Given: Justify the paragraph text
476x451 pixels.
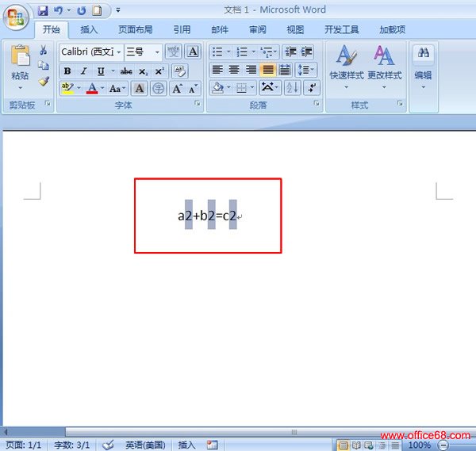Looking at the screenshot, I should tap(268, 70).
